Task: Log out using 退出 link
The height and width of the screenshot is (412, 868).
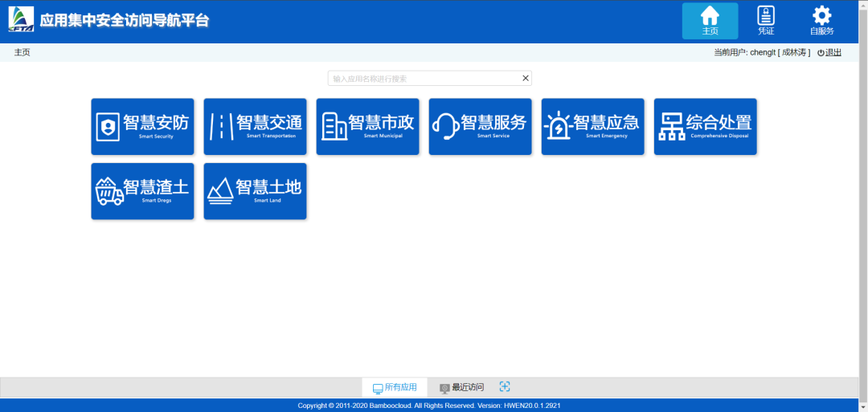Action: pyautogui.click(x=829, y=52)
